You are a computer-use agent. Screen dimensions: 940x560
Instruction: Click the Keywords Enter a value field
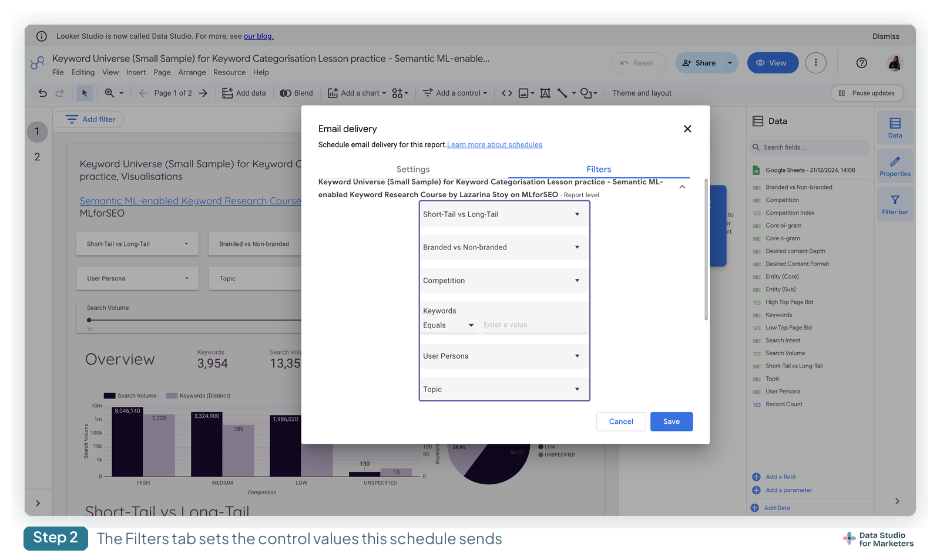pyautogui.click(x=535, y=325)
